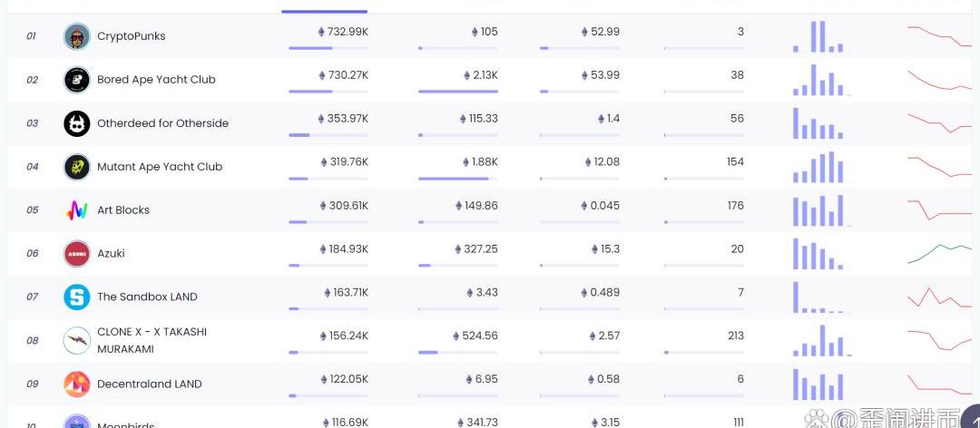Image resolution: width=980 pixels, height=428 pixels.
Task: Click The Sandbox LAND blue logo
Action: (76, 297)
